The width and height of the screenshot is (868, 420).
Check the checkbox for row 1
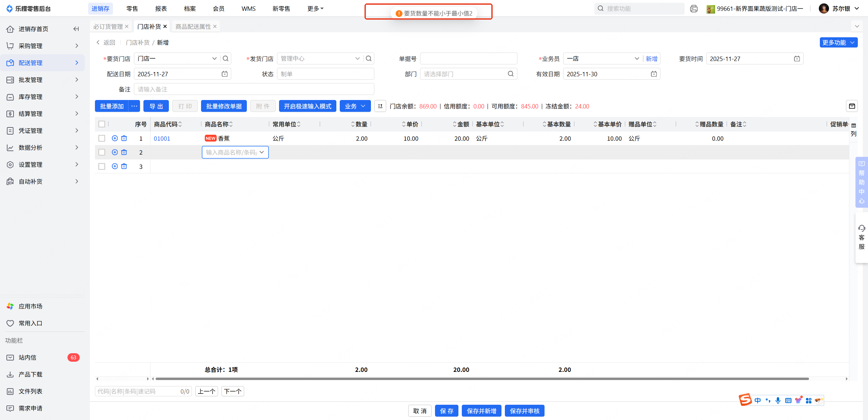[x=102, y=138]
